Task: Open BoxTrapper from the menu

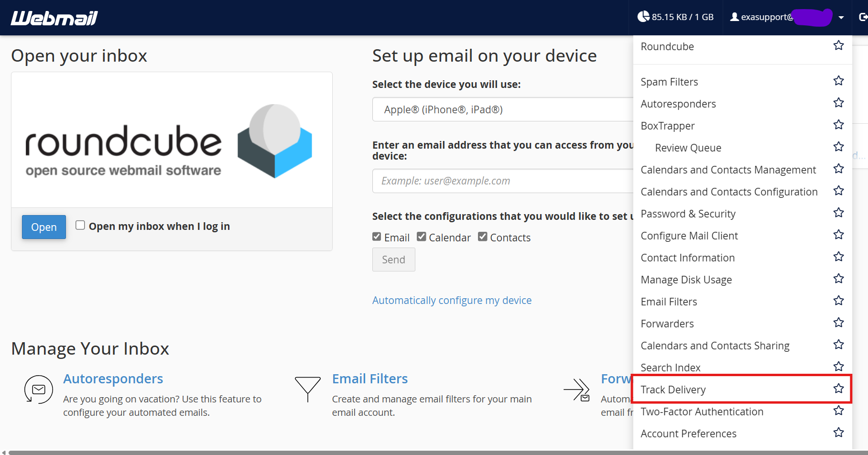Action: 668,126
